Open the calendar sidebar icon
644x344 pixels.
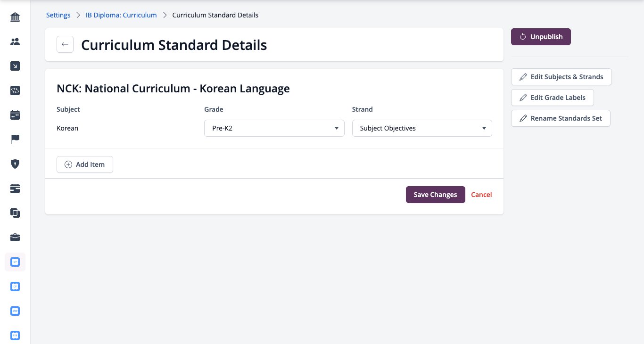tap(15, 115)
